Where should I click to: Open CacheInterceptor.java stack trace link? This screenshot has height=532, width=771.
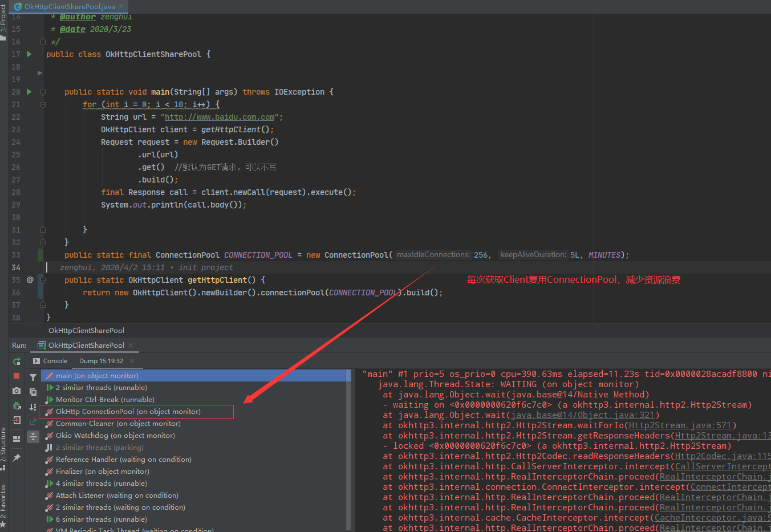pos(712,518)
